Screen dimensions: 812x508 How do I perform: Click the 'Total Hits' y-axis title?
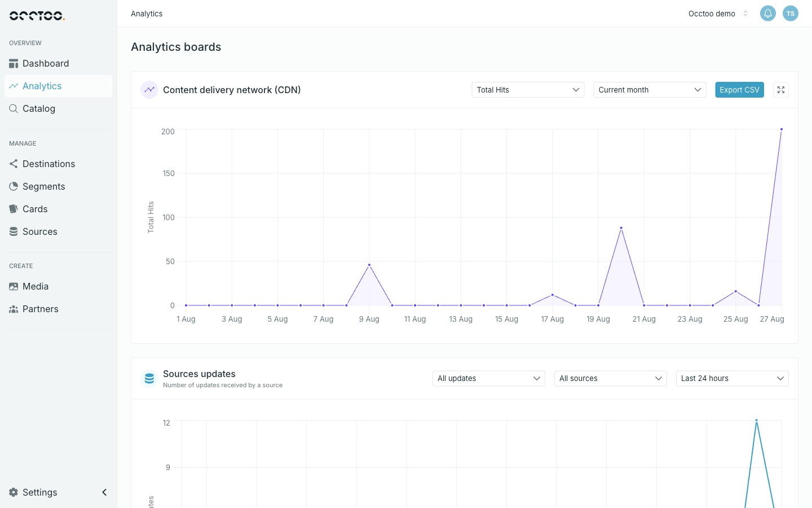pyautogui.click(x=151, y=217)
